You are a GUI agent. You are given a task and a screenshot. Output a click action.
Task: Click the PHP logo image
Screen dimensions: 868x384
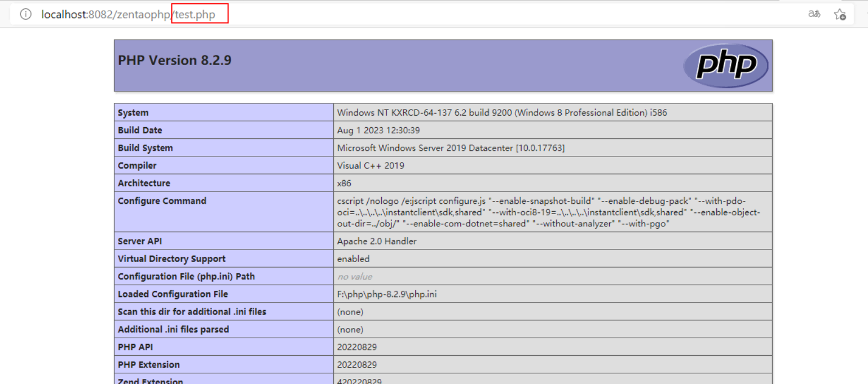[x=726, y=66]
